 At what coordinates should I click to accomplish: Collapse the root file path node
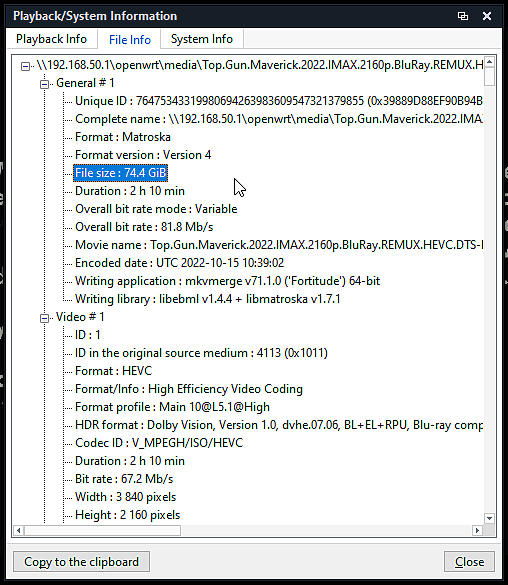tap(25, 66)
